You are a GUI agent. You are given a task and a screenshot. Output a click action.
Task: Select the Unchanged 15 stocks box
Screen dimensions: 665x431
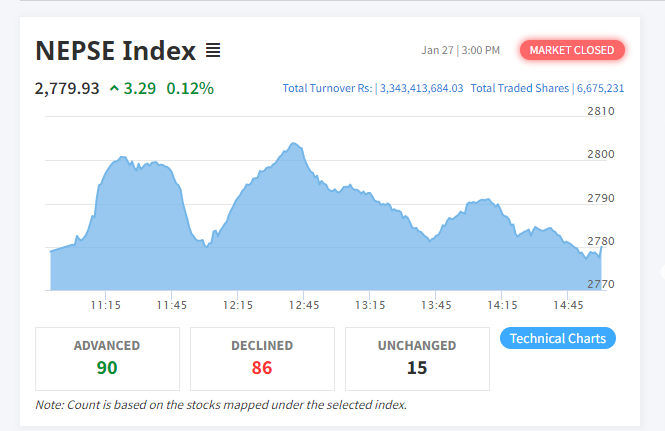(417, 358)
